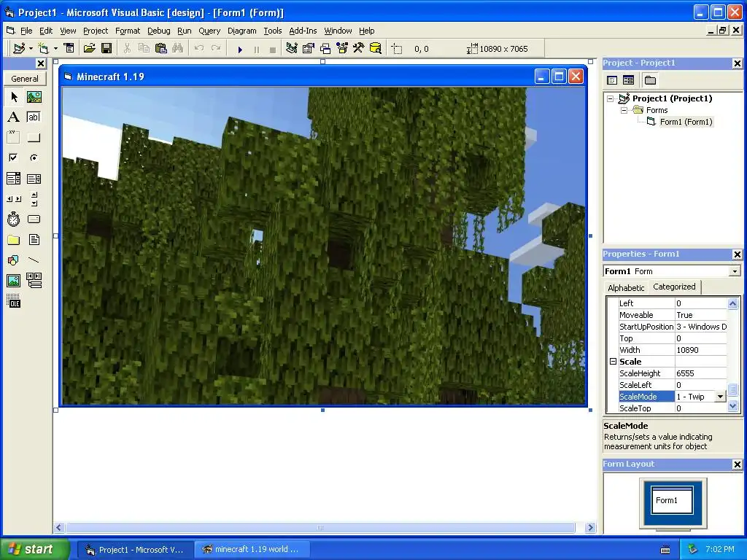The image size is (747, 560).
Task: Click the General tab of the toolbox
Action: [x=25, y=79]
